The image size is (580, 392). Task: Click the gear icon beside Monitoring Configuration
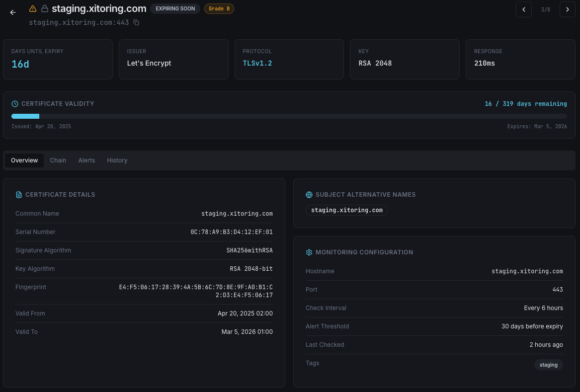coord(309,252)
